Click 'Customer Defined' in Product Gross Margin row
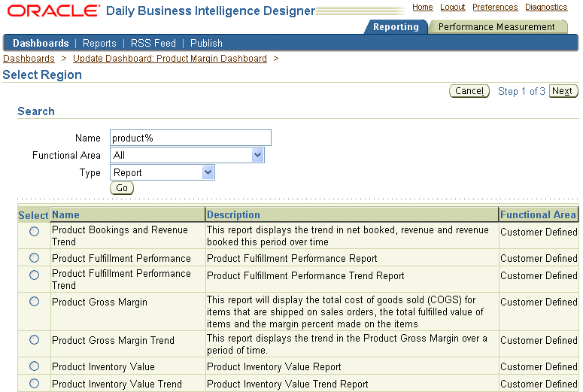 coord(539,302)
